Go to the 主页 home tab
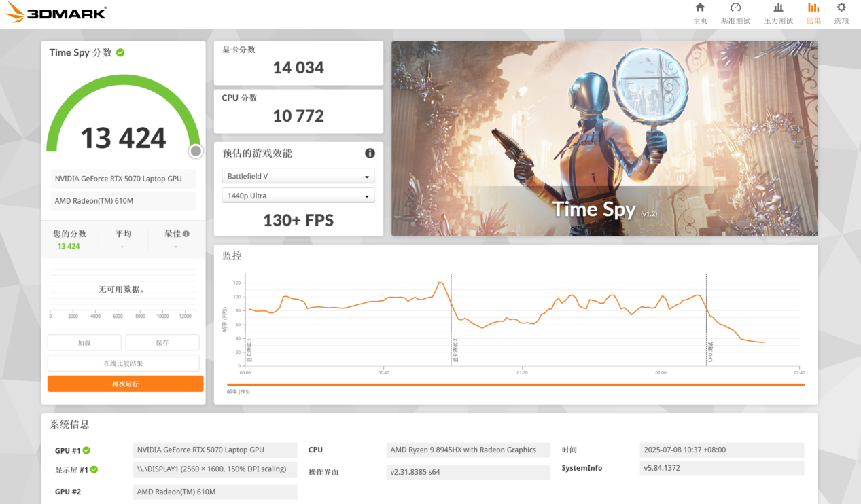The width and height of the screenshot is (861, 504). 700,14
